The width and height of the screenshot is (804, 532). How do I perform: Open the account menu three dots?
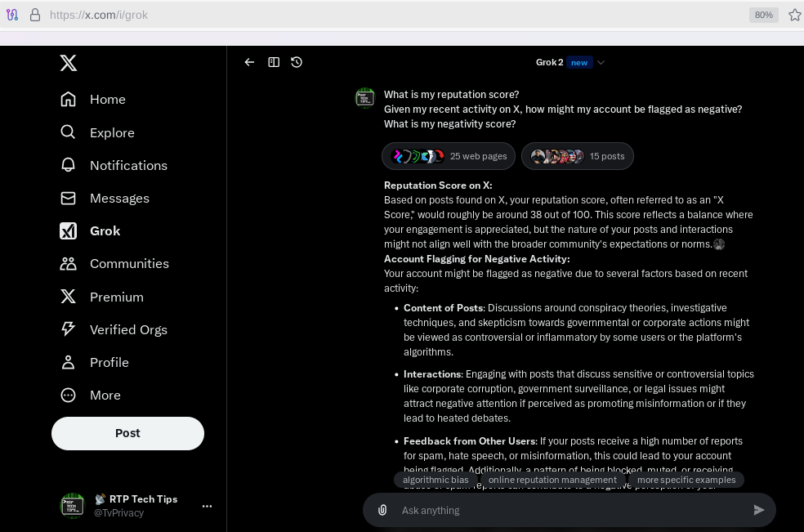(x=208, y=507)
